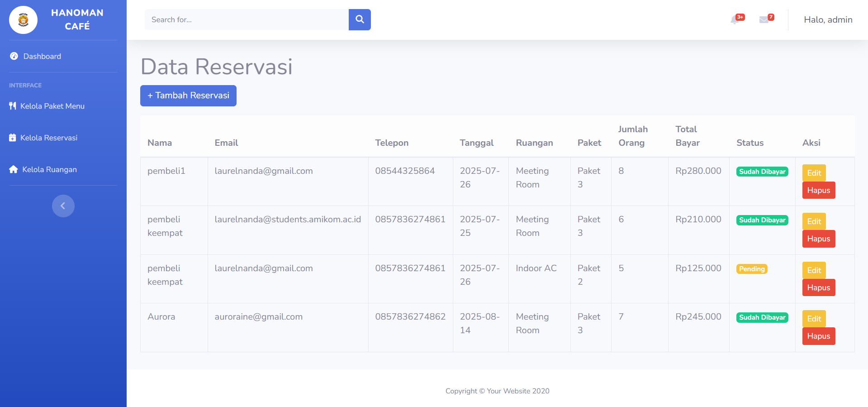Image resolution: width=868 pixels, height=407 pixels.
Task: Click the utensils icon for Kelola Paket Menu
Action: click(x=13, y=106)
